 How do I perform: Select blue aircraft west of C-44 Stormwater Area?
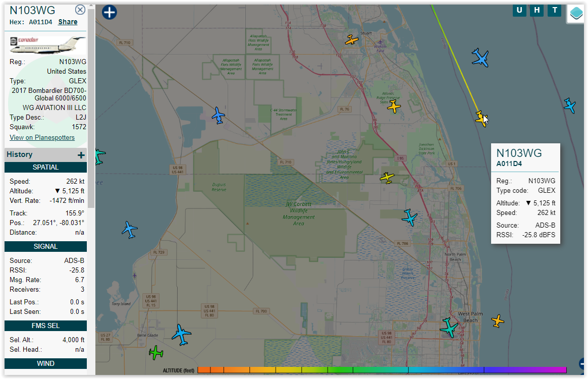(x=218, y=115)
